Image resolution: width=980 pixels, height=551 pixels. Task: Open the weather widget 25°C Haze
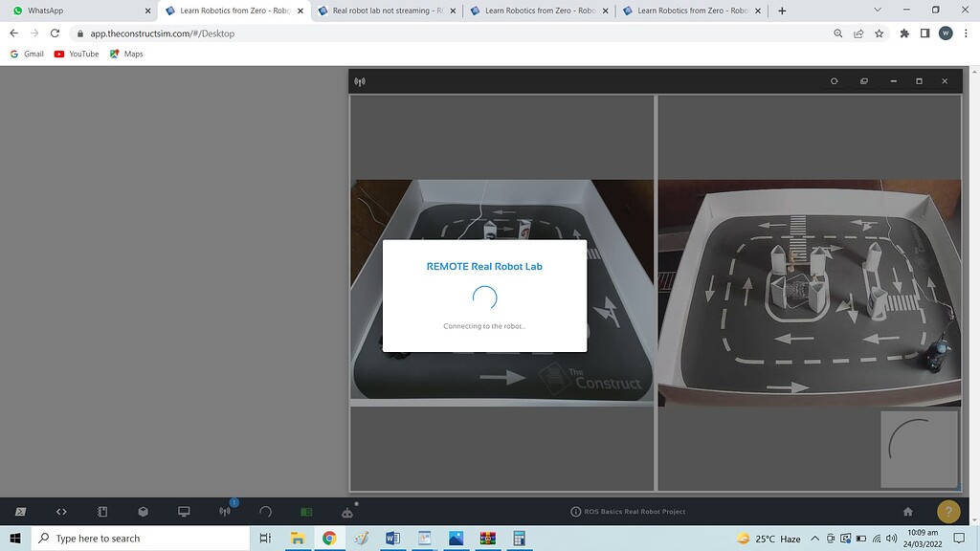point(768,539)
